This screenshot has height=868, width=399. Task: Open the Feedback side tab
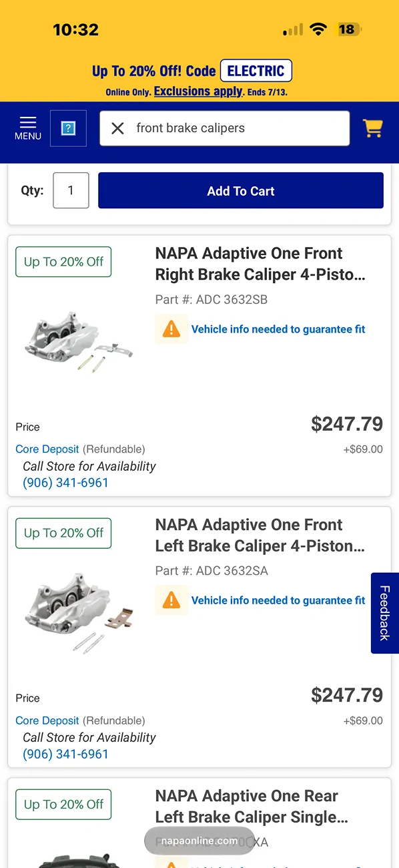click(385, 613)
